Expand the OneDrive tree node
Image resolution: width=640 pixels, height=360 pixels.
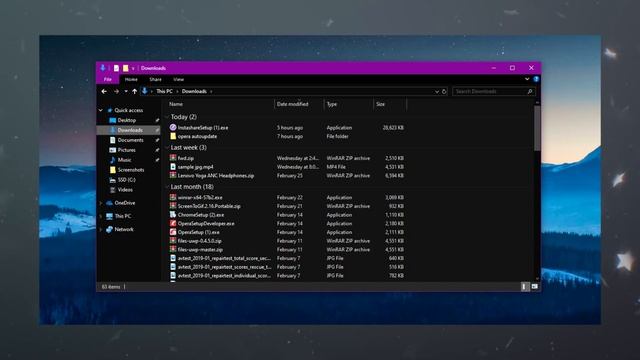coord(101,203)
